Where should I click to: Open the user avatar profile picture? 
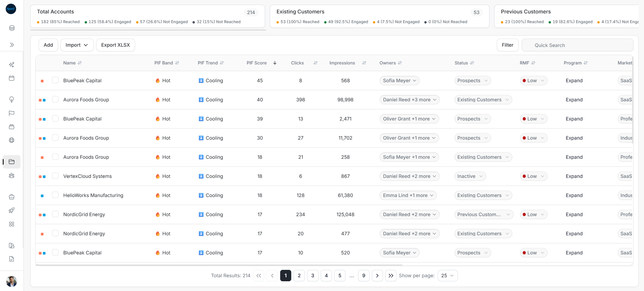tap(12, 281)
